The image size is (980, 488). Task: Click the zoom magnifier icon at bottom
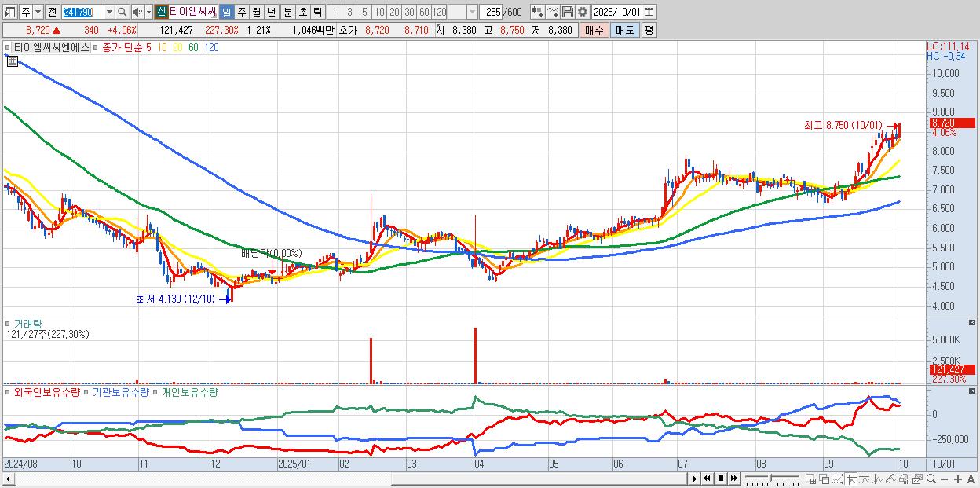(931, 479)
